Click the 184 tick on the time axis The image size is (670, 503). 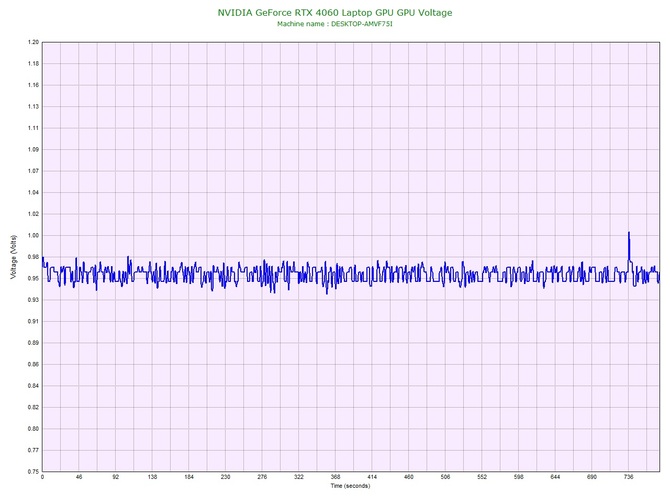[189, 477]
